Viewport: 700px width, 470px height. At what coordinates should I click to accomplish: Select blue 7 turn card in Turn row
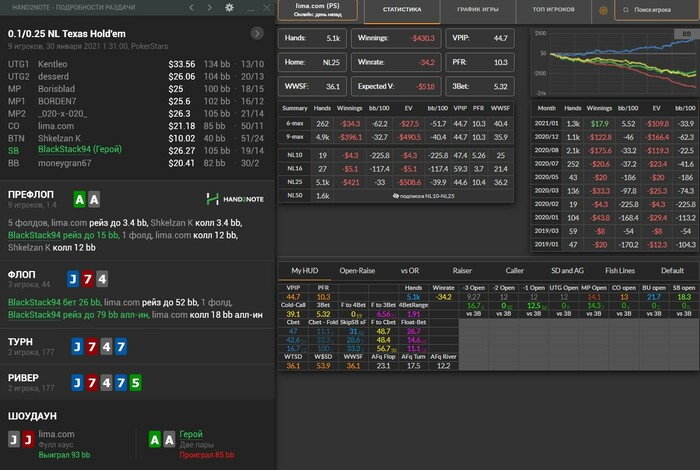121,347
